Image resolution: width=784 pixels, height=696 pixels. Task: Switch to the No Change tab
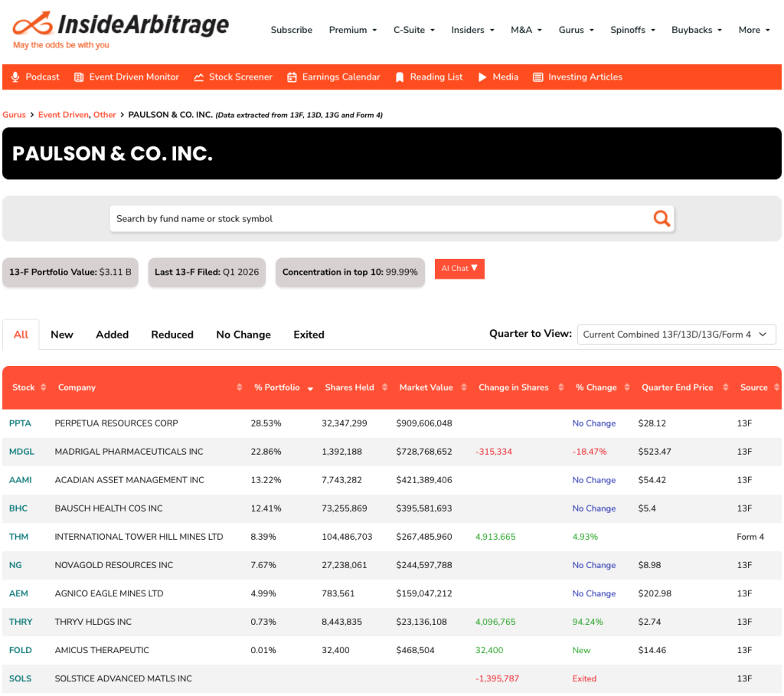(x=243, y=335)
